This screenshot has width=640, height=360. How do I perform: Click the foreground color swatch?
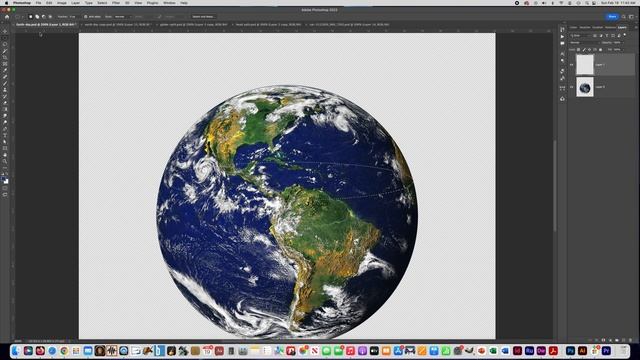coord(4,178)
